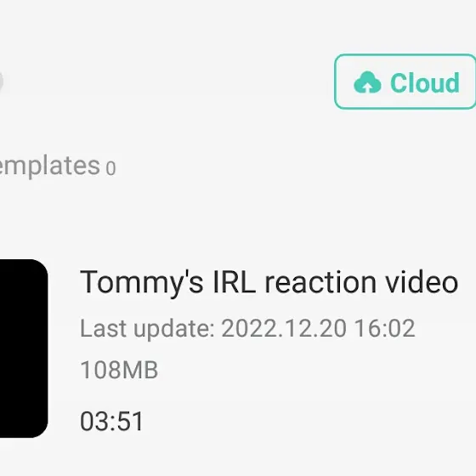The width and height of the screenshot is (476, 476).
Task: Select the black project thumbnail
Action: coord(24,348)
